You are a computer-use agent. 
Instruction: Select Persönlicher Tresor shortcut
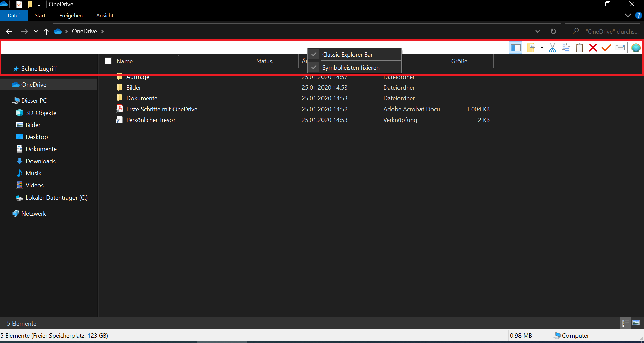tap(150, 120)
